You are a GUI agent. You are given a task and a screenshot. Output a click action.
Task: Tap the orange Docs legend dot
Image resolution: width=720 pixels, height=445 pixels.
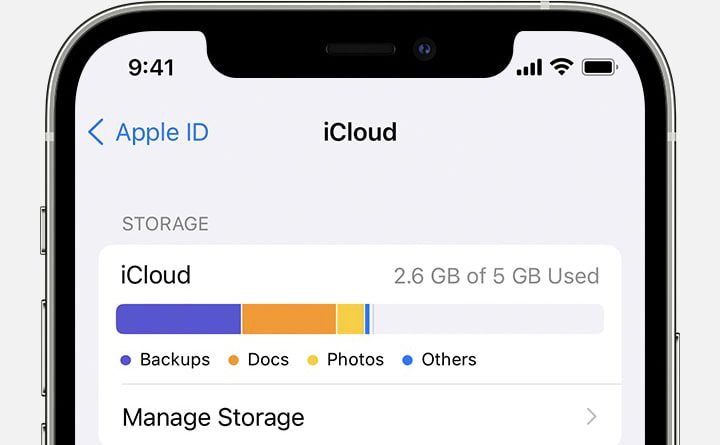tap(233, 360)
